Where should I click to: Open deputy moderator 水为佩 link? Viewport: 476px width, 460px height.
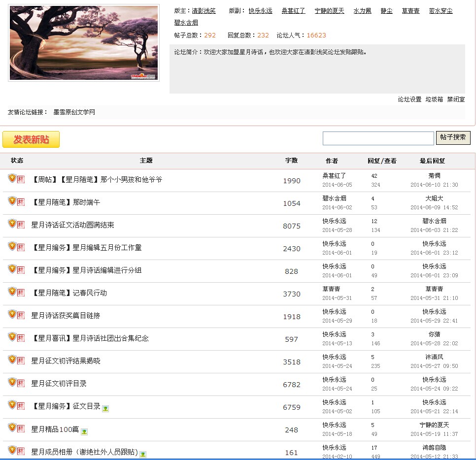(x=363, y=11)
